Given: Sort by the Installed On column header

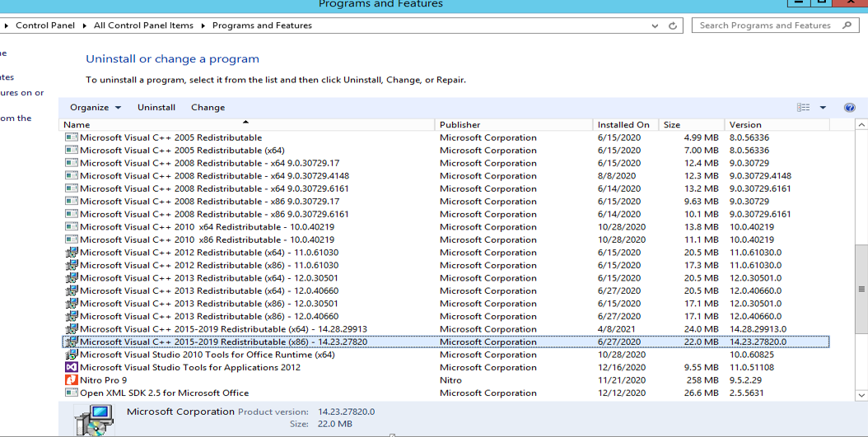Looking at the screenshot, I should (x=626, y=124).
